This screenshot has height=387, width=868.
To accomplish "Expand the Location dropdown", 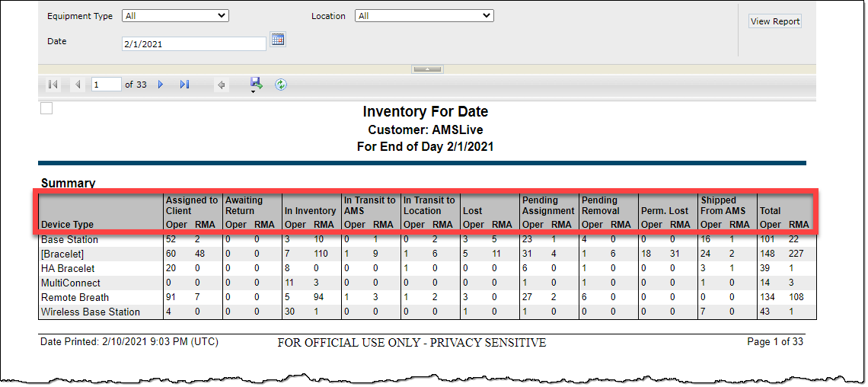I will coord(424,15).
